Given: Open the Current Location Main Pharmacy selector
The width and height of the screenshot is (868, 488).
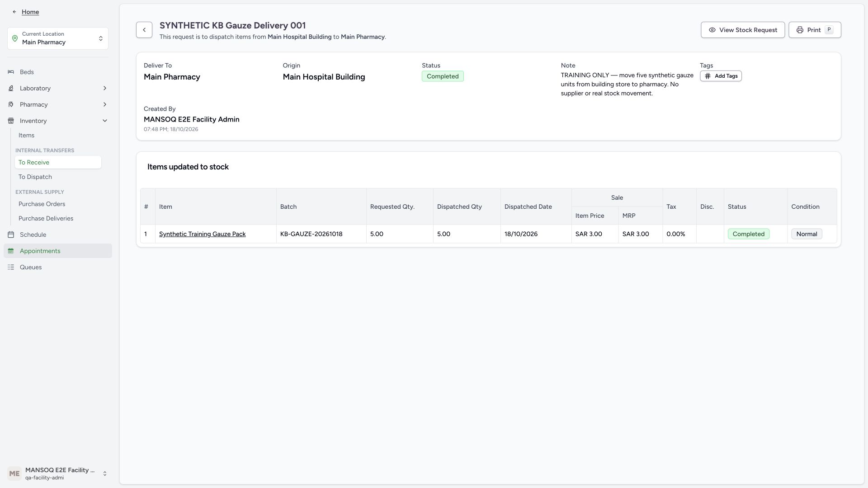Looking at the screenshot, I should click(58, 38).
